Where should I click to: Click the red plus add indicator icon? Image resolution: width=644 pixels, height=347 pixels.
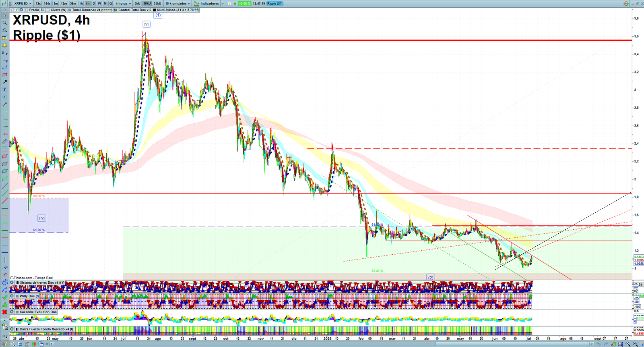pos(12,10)
